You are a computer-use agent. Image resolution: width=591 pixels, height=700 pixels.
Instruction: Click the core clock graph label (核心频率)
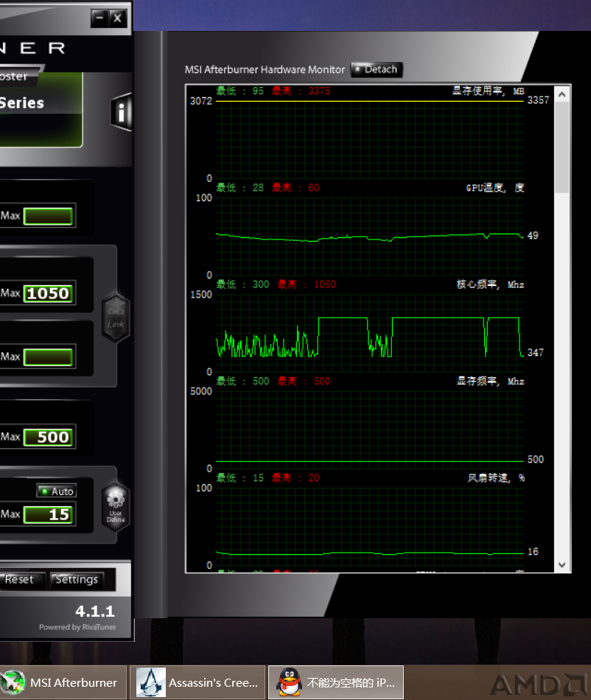490,285
